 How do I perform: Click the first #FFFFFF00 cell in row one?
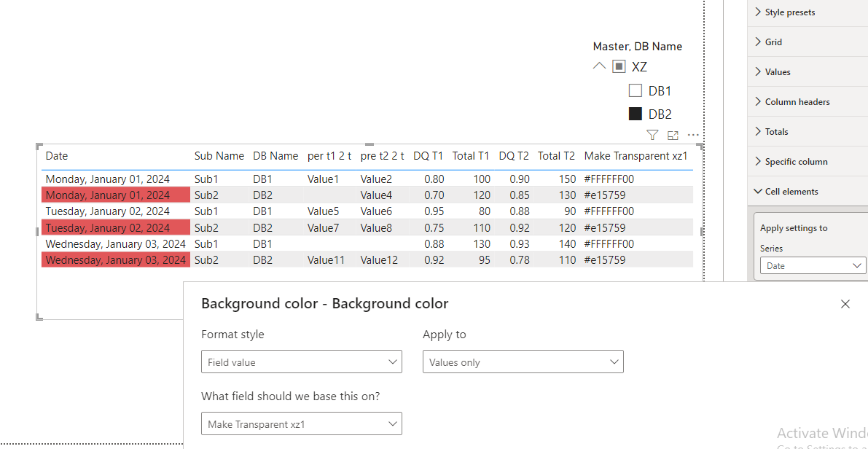click(609, 179)
